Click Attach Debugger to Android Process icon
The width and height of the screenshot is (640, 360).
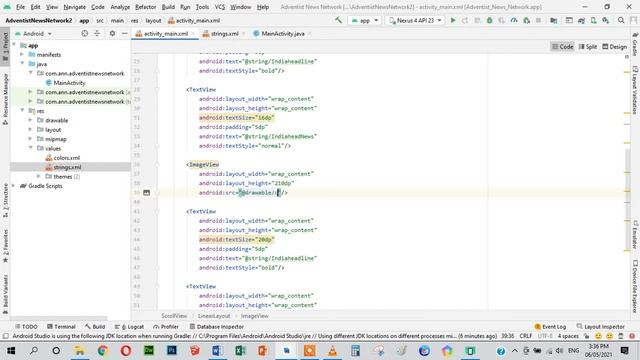527,20
